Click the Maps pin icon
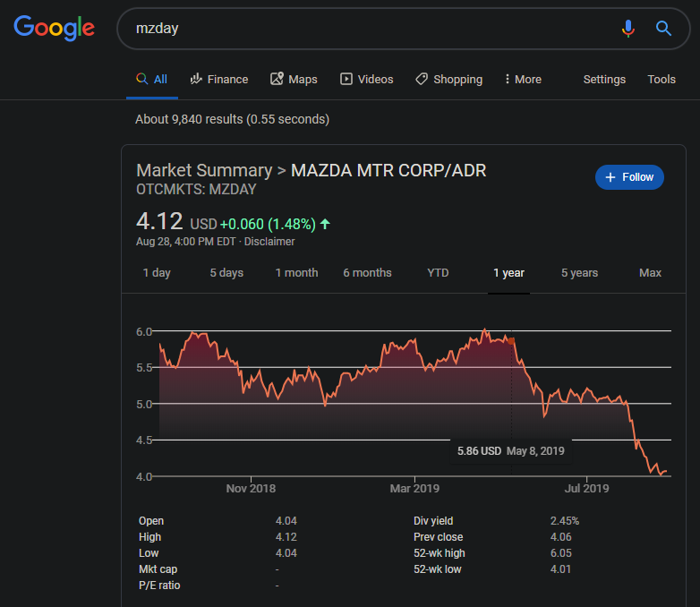The width and height of the screenshot is (700, 607). coord(277,79)
